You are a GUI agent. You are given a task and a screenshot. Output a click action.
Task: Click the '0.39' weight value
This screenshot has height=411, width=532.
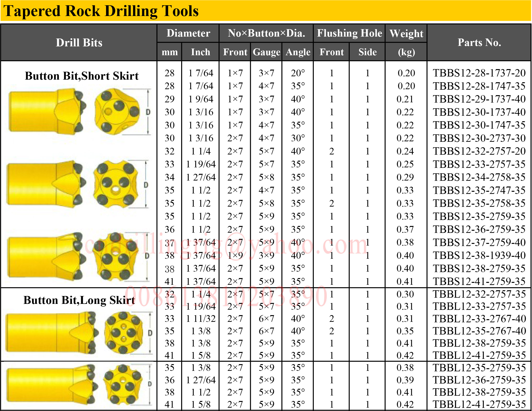point(405,380)
